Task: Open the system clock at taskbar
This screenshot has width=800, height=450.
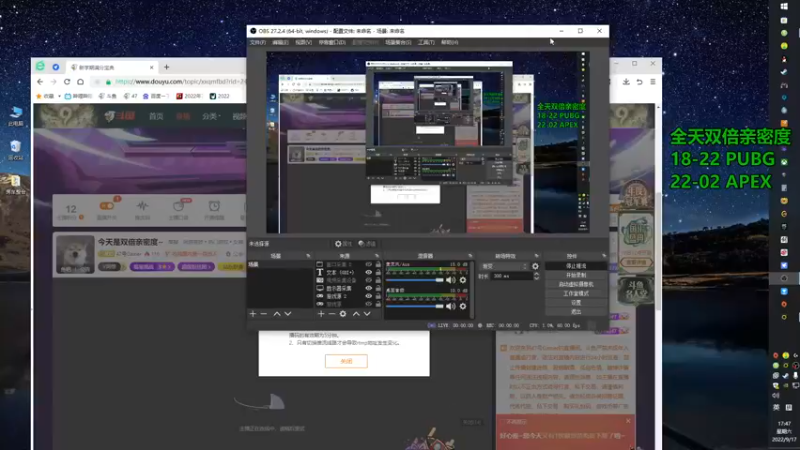Action: point(784,431)
